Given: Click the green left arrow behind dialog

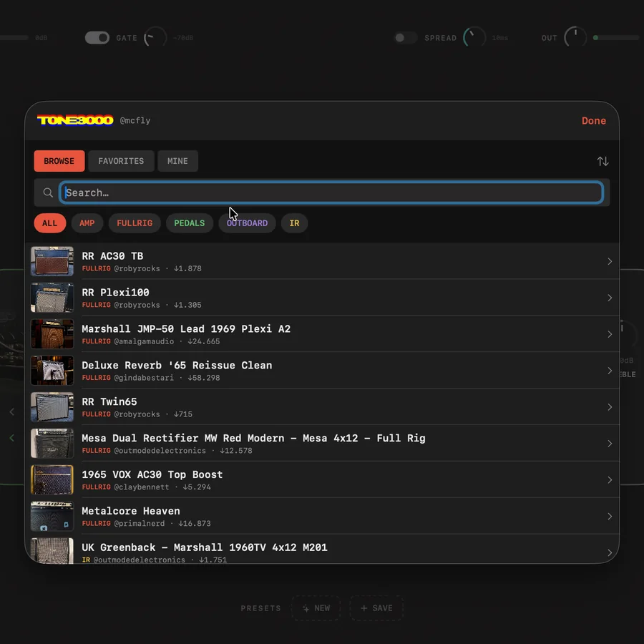Looking at the screenshot, I should 12,438.
